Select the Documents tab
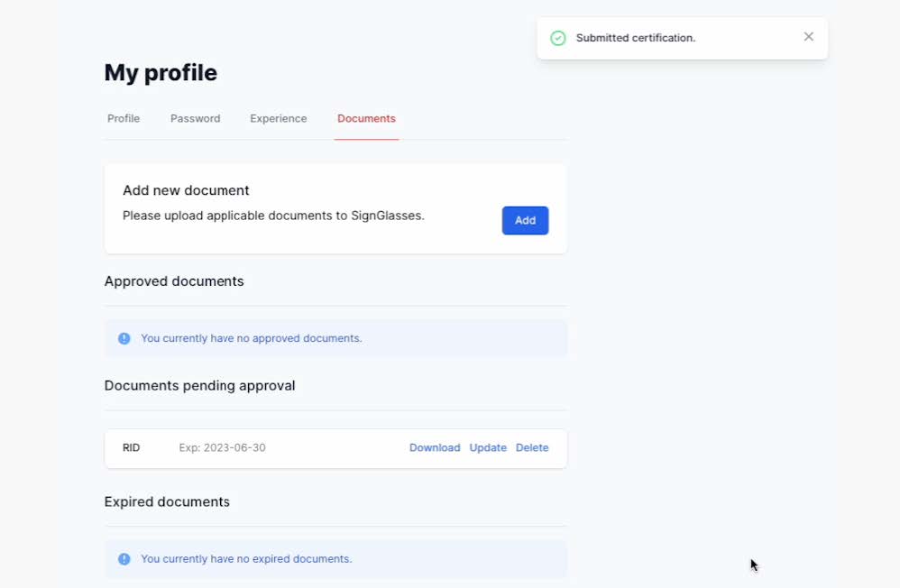The image size is (900, 588). [x=366, y=118]
